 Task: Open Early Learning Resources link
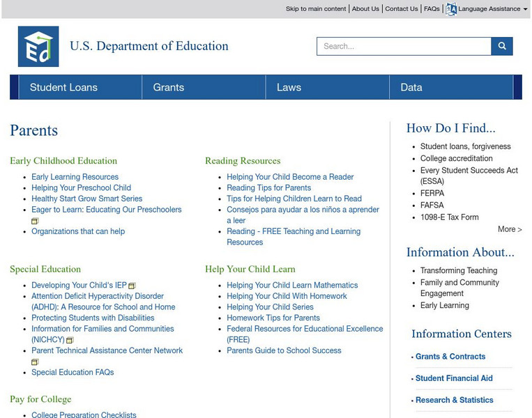(x=75, y=177)
